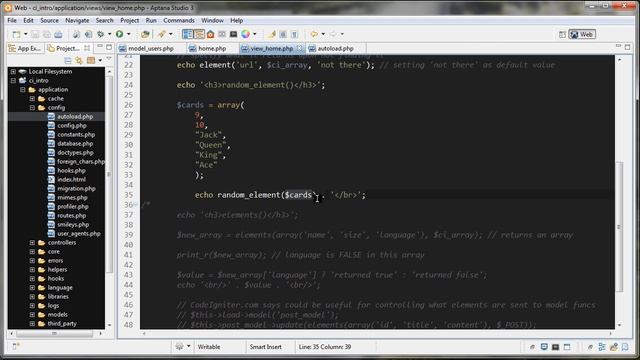Open the Source menu
This screenshot has width=640, height=360.
(49, 20)
